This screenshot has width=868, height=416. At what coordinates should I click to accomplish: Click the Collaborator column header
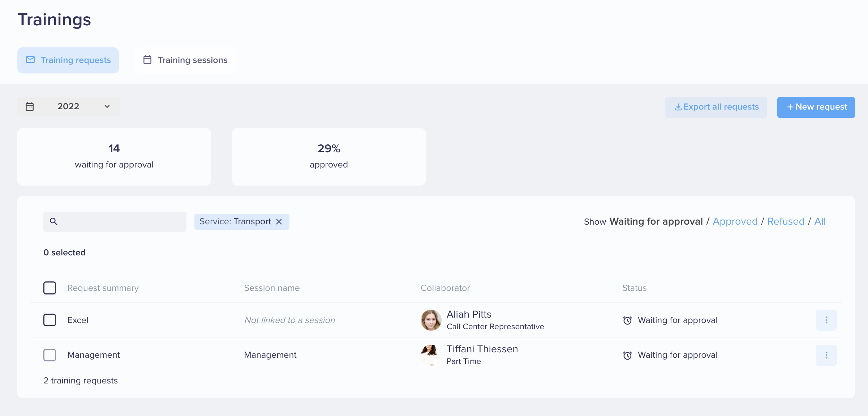pos(445,288)
